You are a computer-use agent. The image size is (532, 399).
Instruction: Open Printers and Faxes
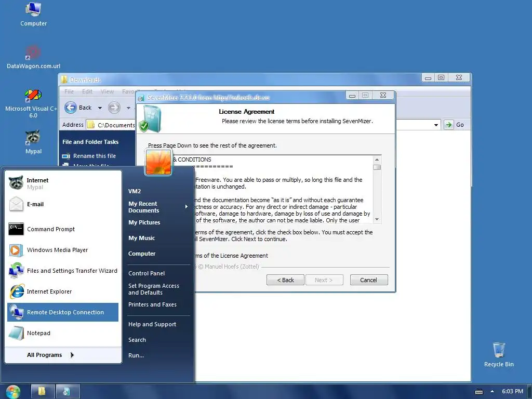(152, 304)
